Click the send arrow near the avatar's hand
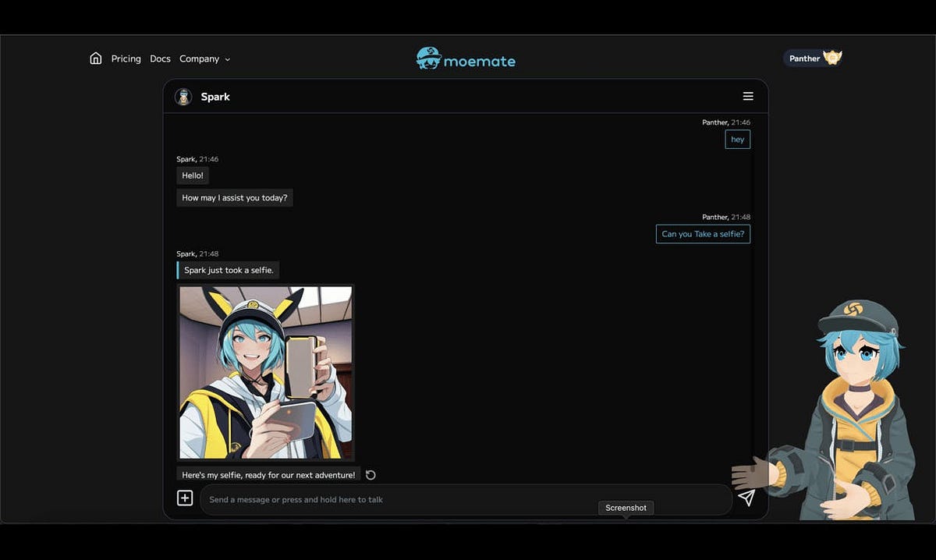 point(746,497)
